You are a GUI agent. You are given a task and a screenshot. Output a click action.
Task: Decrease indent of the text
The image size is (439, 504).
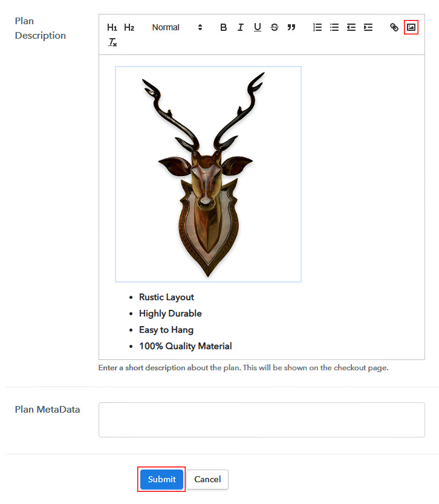coord(351,27)
